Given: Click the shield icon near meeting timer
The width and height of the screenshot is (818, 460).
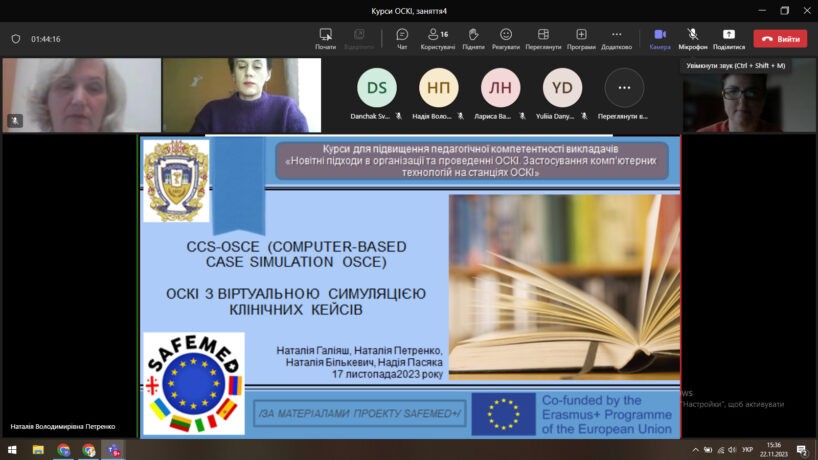Looking at the screenshot, I should pyautogui.click(x=15, y=39).
